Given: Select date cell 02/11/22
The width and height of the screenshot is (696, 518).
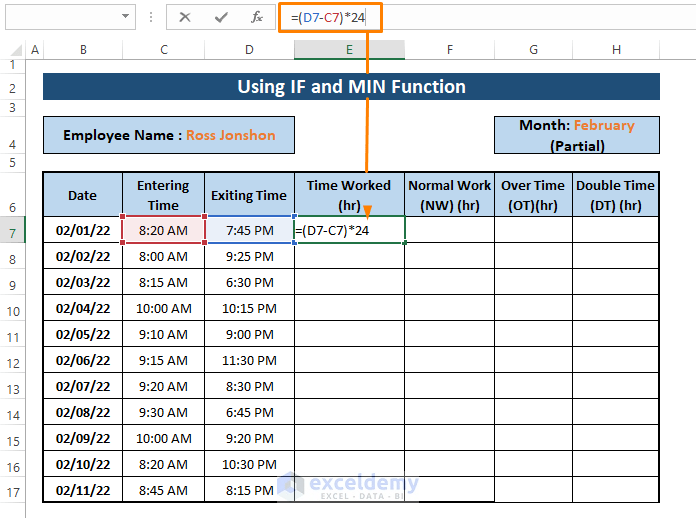Looking at the screenshot, I should tap(83, 490).
